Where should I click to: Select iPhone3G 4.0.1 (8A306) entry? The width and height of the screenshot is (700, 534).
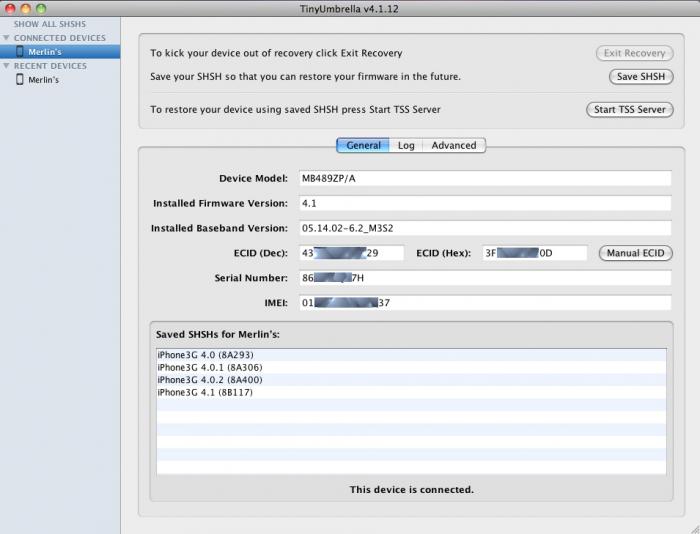point(208,367)
